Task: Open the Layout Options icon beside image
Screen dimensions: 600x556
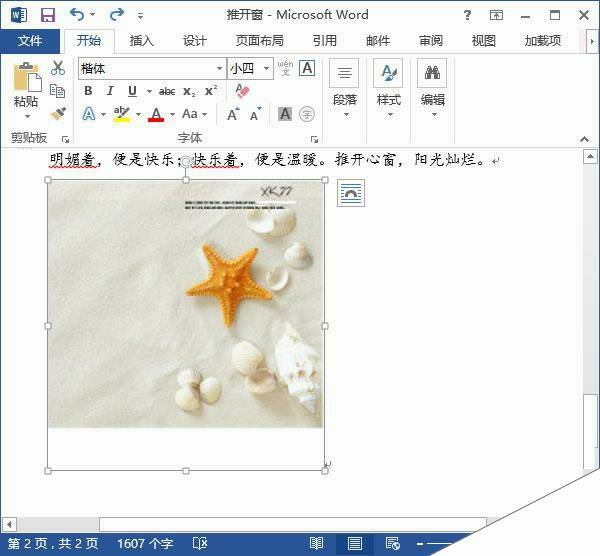Action: click(x=350, y=193)
